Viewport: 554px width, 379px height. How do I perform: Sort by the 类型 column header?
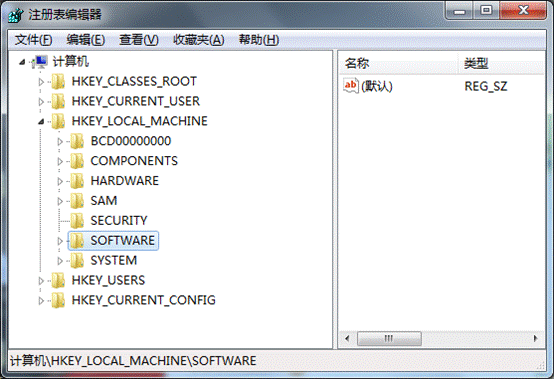coord(502,63)
